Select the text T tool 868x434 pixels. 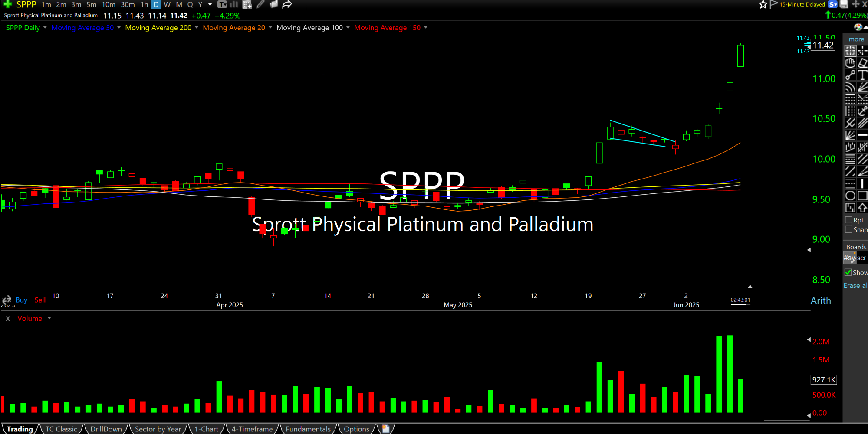[862, 75]
